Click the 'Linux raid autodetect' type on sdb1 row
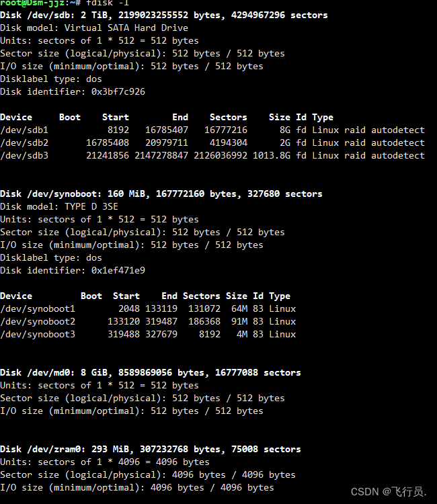 click(x=368, y=130)
